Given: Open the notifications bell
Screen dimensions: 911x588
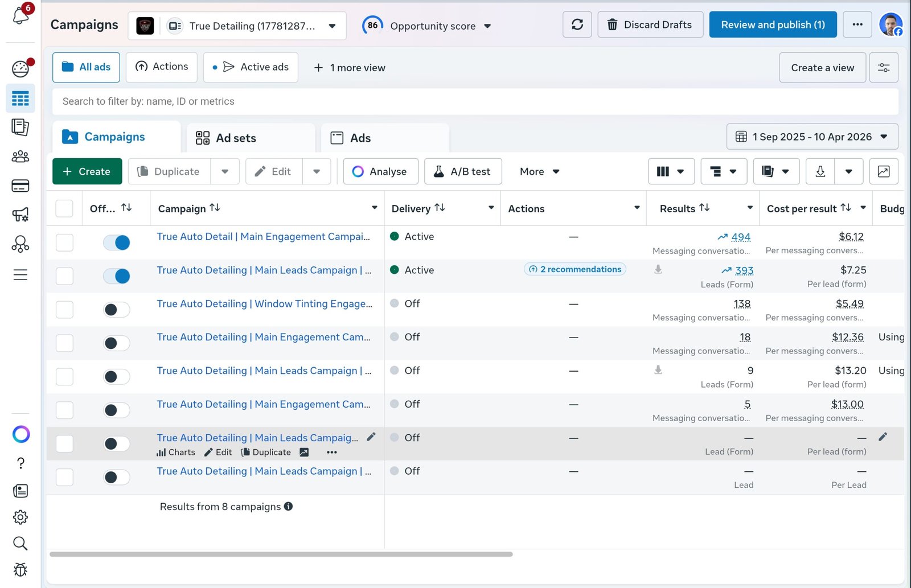Looking at the screenshot, I should (21, 15).
